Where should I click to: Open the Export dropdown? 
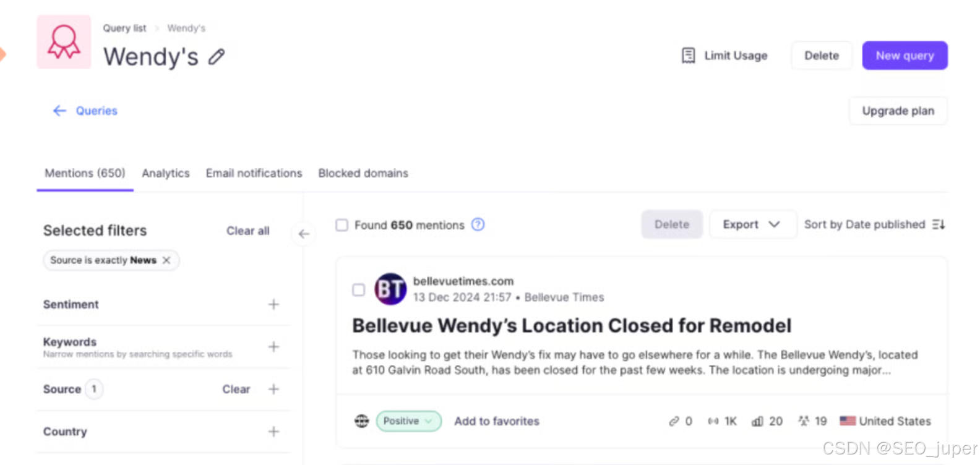tap(752, 224)
